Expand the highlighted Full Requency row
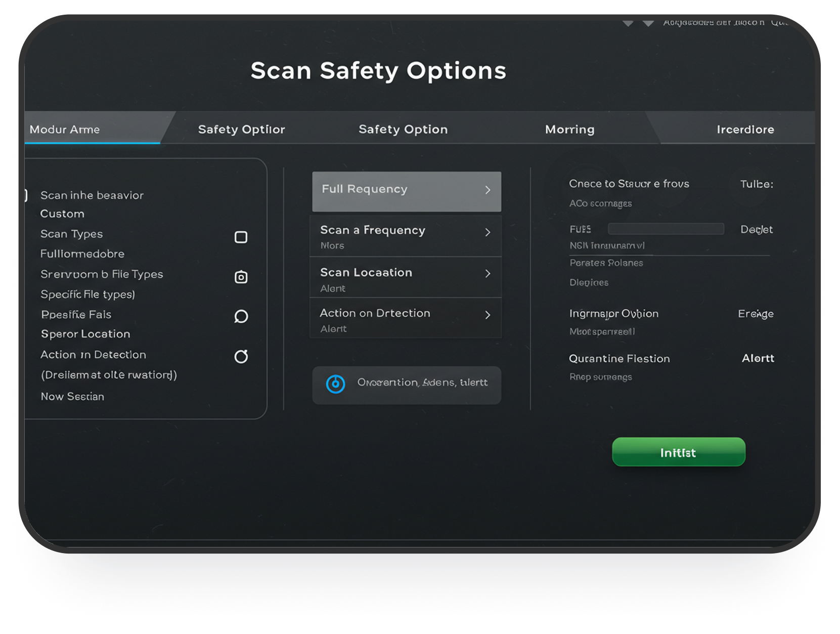 [487, 191]
